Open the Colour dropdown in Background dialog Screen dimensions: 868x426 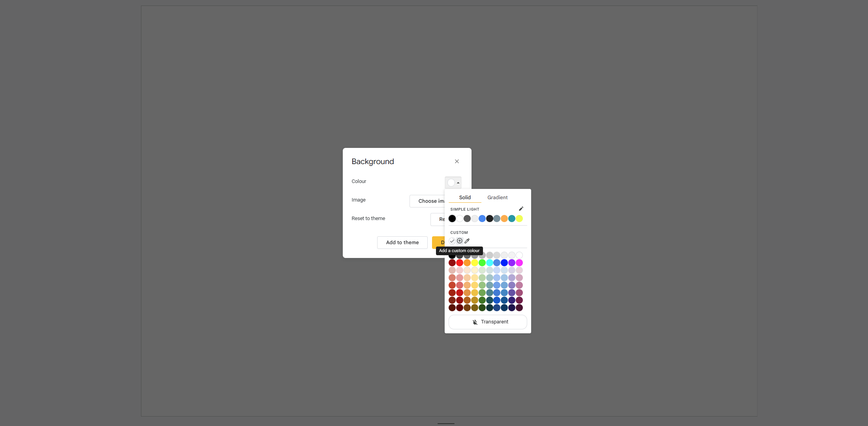[x=453, y=183]
